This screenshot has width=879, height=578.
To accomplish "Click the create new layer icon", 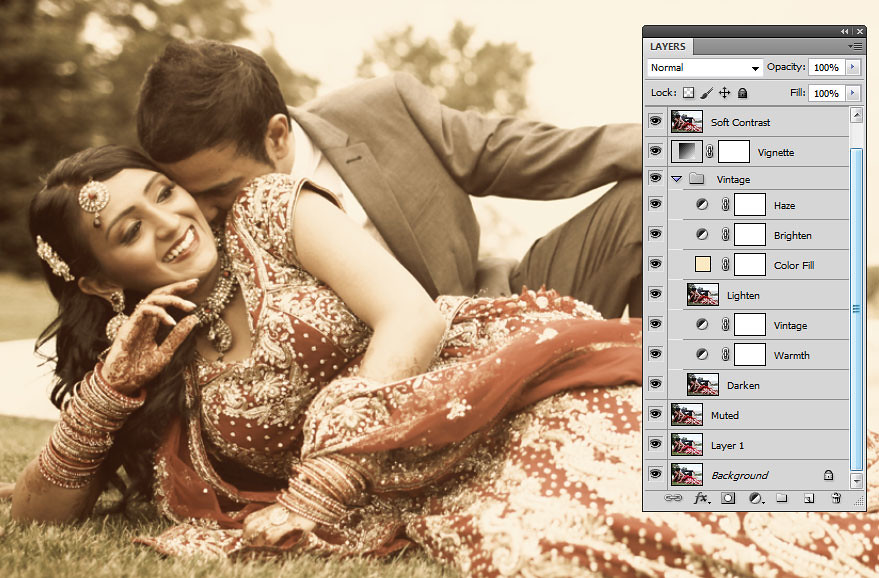I will click(809, 497).
